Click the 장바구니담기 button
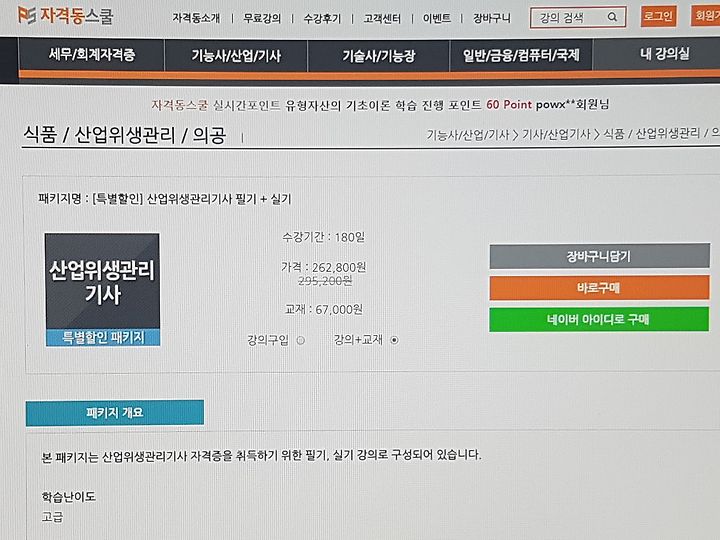Image resolution: width=720 pixels, height=540 pixels. coord(599,256)
